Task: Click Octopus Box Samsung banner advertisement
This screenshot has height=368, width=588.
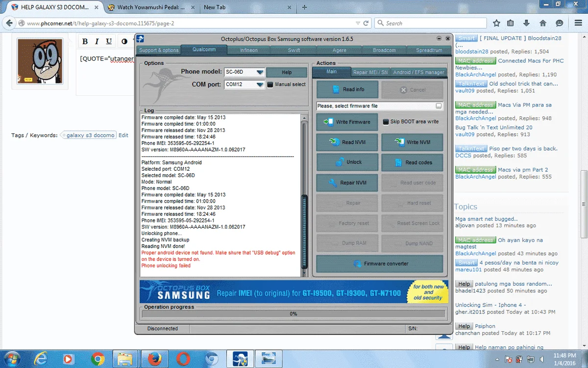Action: 293,291
